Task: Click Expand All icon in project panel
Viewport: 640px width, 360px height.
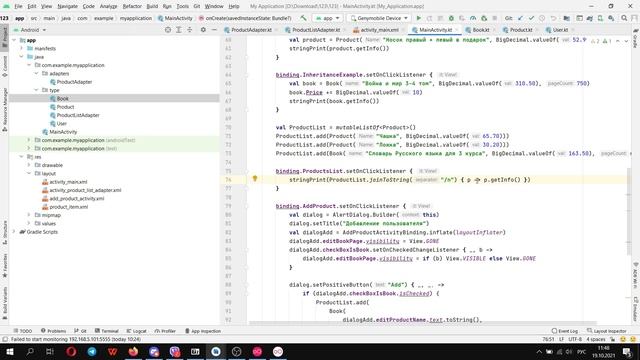Action: 179,30
